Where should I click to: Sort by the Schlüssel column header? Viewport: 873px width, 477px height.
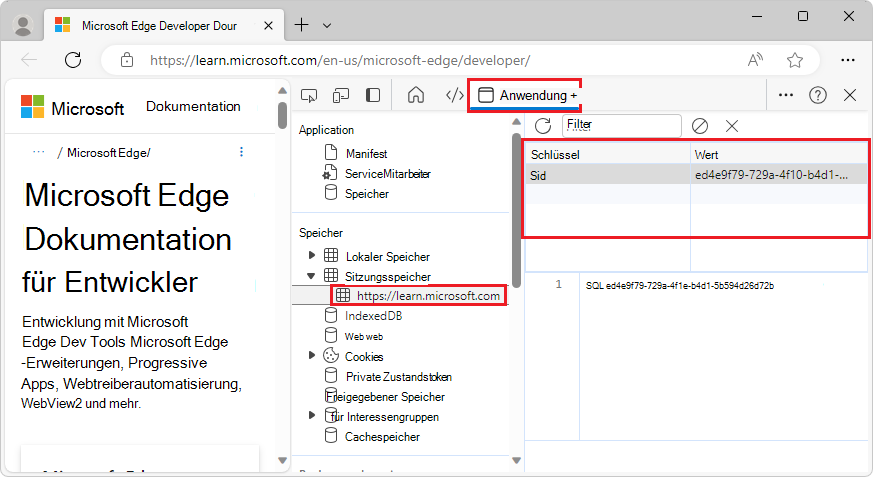pos(607,154)
